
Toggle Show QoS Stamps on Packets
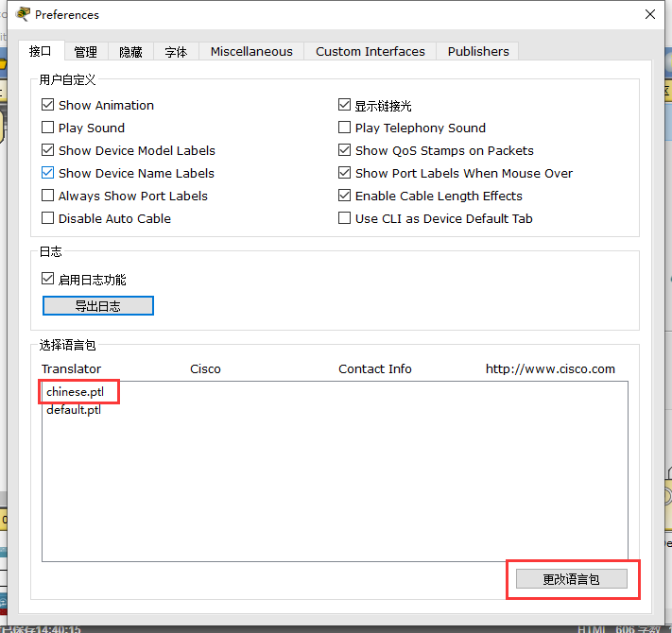pos(344,150)
